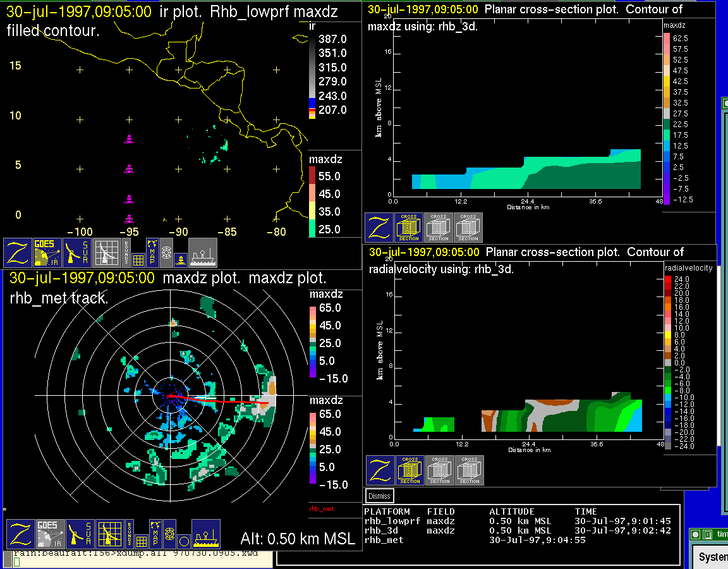The height and width of the screenshot is (569, 728).
Task: Select the GOES IR satellite icon in the ir plot toolbar
Action: [x=48, y=253]
